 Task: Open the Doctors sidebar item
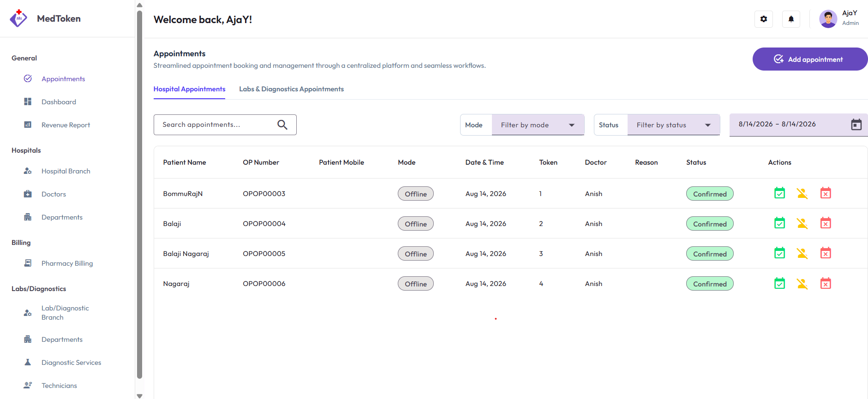tap(54, 194)
